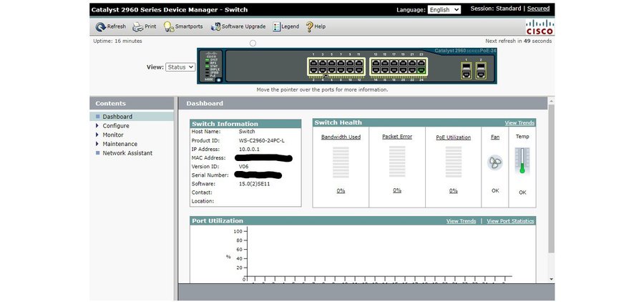Click the Version ID value V06
Image resolution: width=644 pixels, height=302 pixels.
pyautogui.click(x=243, y=167)
